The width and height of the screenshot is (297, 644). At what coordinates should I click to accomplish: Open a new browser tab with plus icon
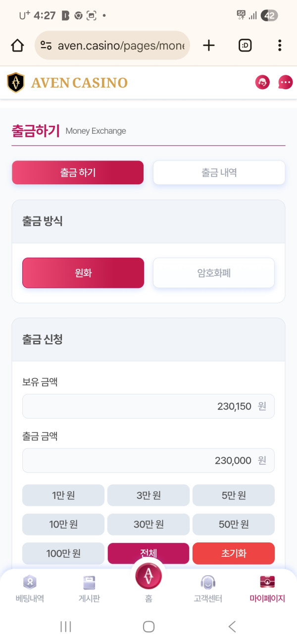[209, 46]
